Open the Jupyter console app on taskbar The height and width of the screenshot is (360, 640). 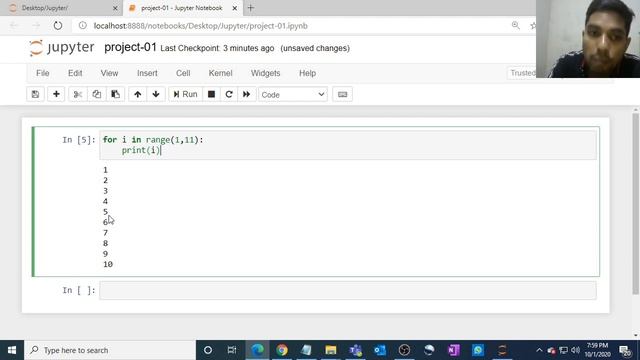(502, 350)
